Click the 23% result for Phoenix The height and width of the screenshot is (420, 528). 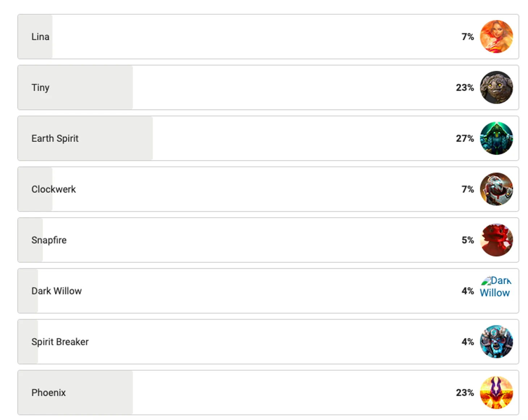click(x=465, y=393)
